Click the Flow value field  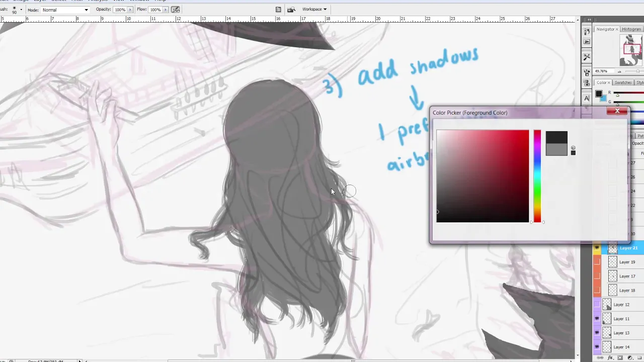tap(155, 10)
